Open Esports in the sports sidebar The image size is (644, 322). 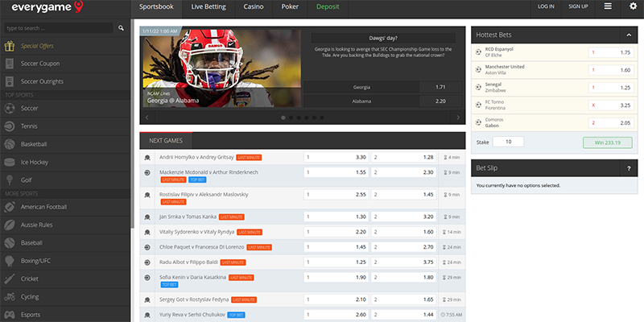coord(65,315)
